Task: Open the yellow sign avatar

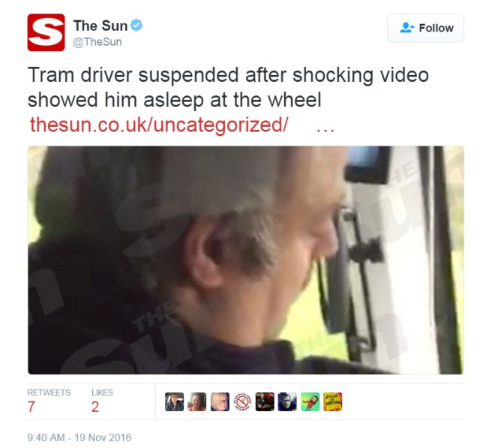Action: pyautogui.click(x=333, y=402)
